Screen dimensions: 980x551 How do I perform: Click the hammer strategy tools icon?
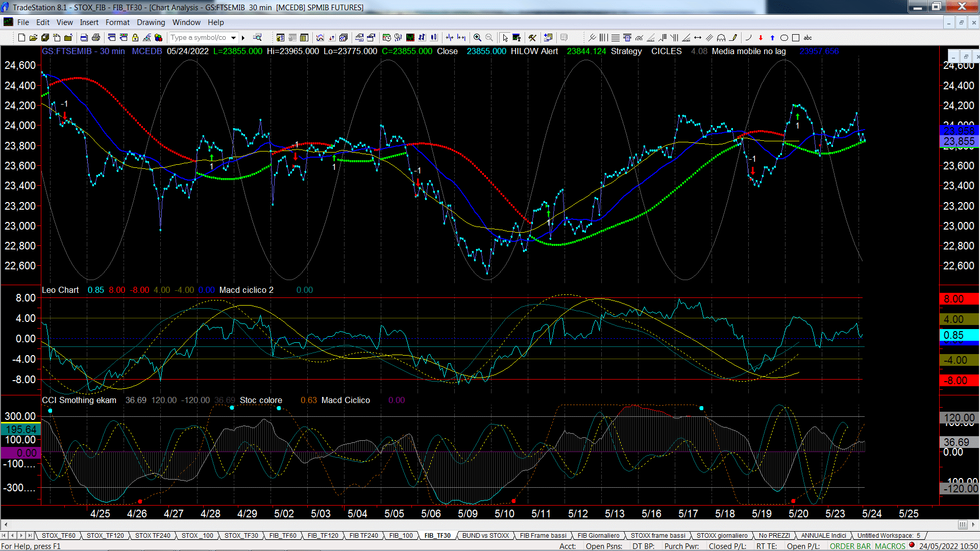pyautogui.click(x=532, y=38)
